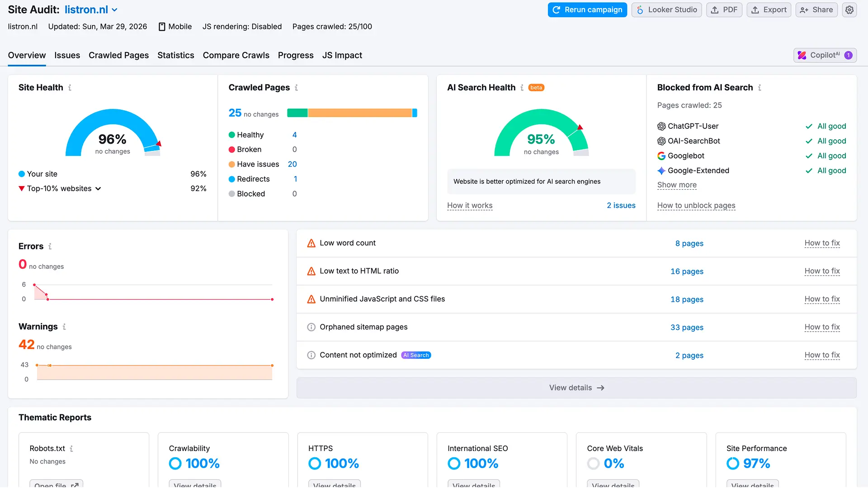Click the Rerun campaign button
This screenshot has width=868, height=488.
[x=587, y=9]
